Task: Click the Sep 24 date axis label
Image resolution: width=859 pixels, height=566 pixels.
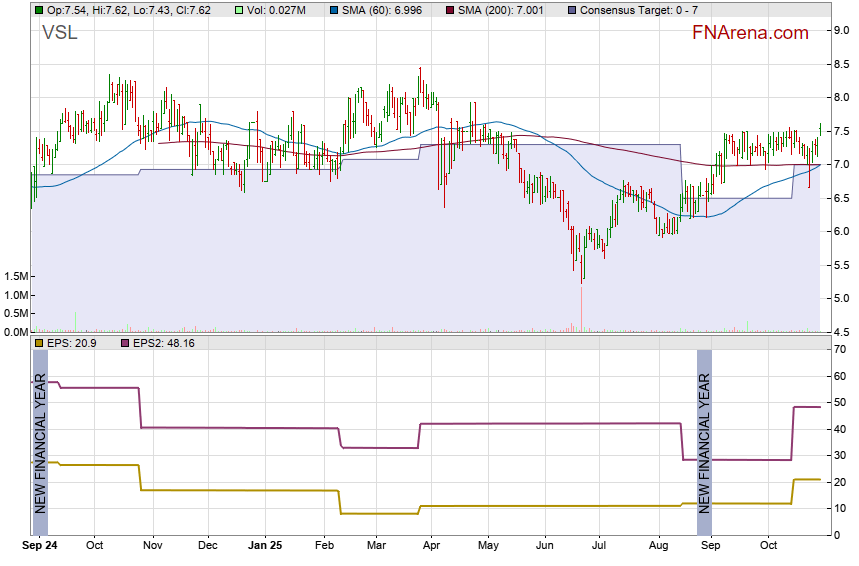Action: 40,546
